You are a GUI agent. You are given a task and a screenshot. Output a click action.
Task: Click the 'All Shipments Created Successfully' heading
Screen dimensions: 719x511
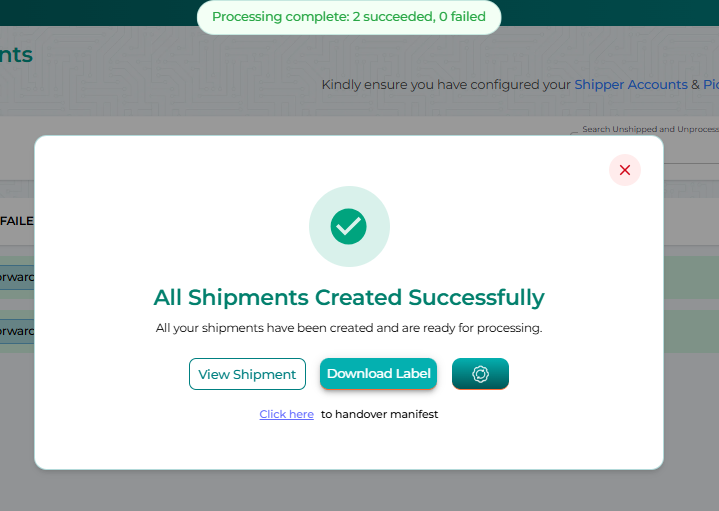(x=349, y=297)
